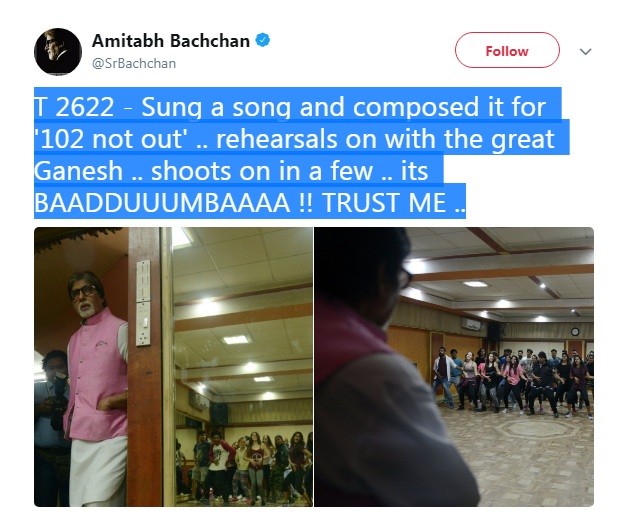Open the Amitabh Bachchan display name link
630x519 pixels.
point(171,41)
